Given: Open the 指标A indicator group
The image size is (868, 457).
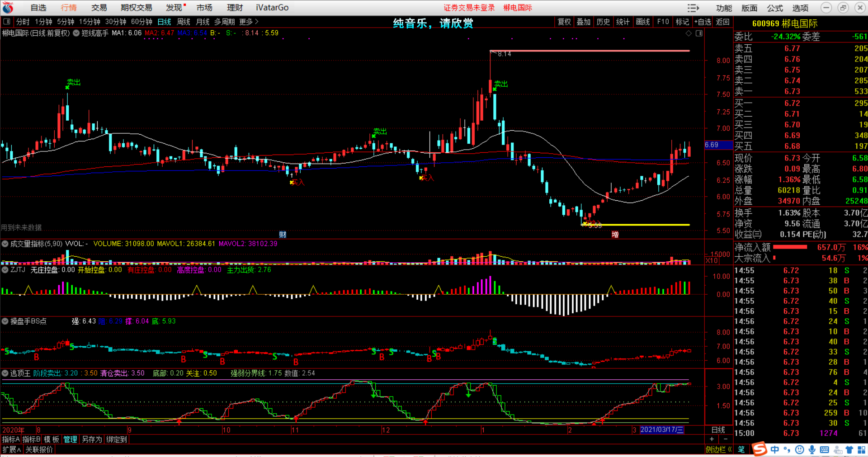Looking at the screenshot, I should 11,439.
